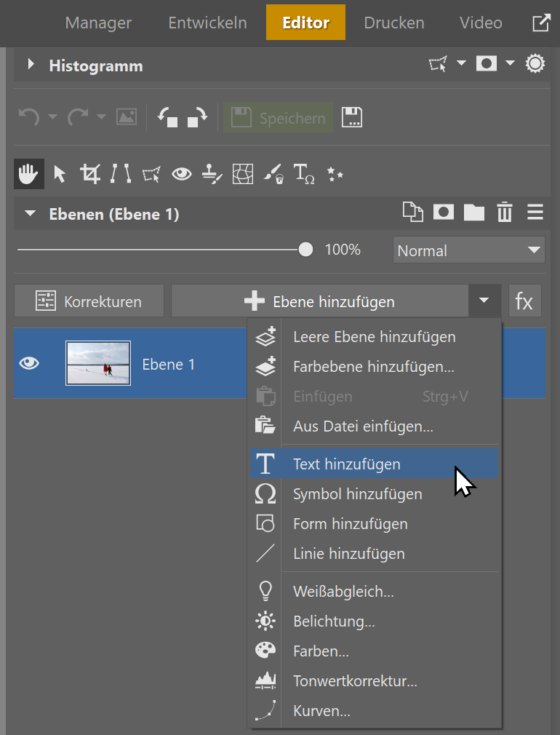Expand the Histogramm panel

(31, 65)
